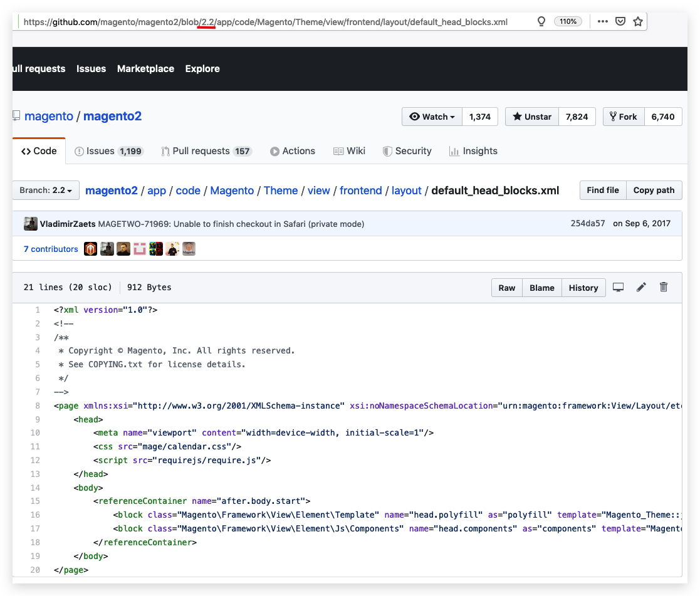The image size is (700, 596).
Task: Navigate to Magento breadcrumb folder
Action: (x=232, y=191)
